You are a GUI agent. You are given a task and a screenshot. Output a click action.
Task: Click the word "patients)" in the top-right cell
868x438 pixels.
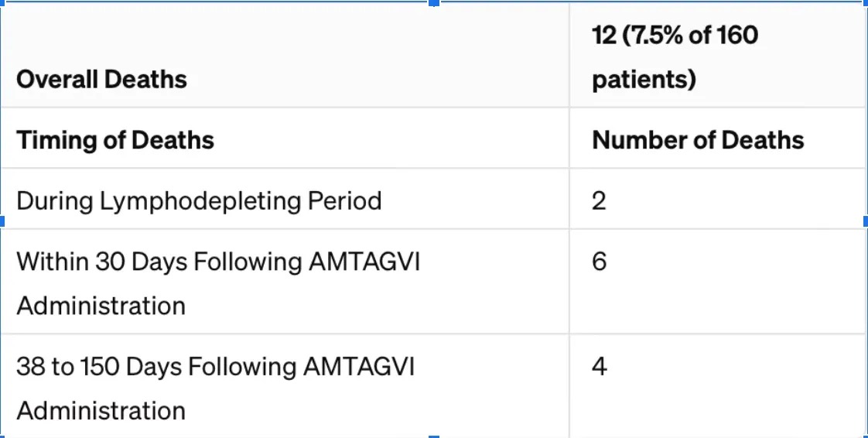[x=644, y=80]
